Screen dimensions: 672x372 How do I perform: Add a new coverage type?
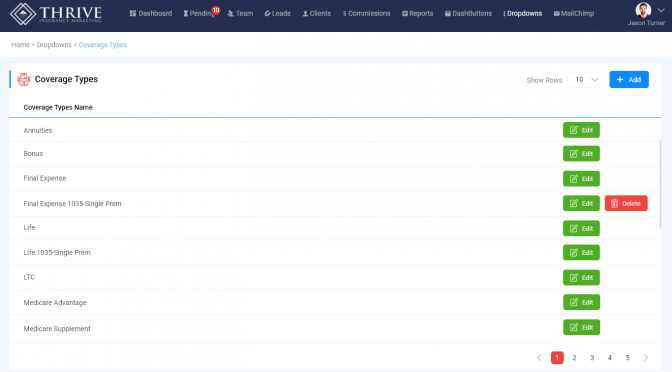pos(629,80)
